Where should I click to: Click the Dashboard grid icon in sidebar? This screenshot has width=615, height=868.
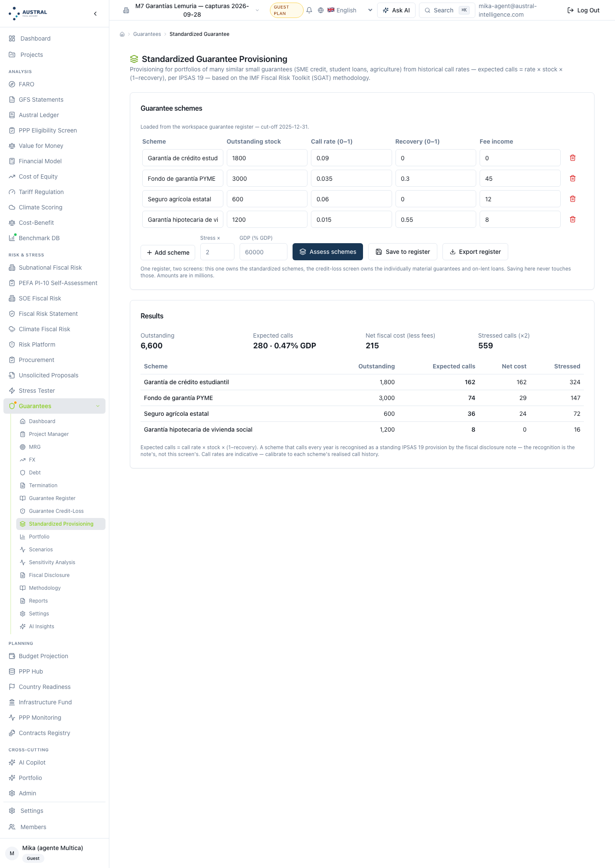(12, 38)
